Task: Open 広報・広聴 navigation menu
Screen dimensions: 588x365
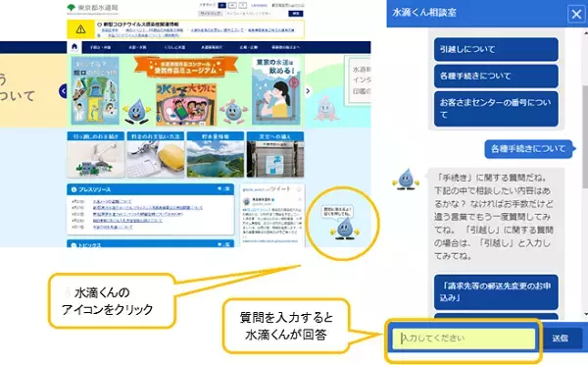Action: [248, 47]
